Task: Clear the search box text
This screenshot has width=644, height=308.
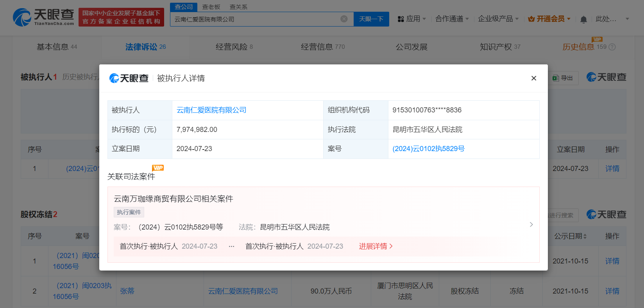Action: 344,19
